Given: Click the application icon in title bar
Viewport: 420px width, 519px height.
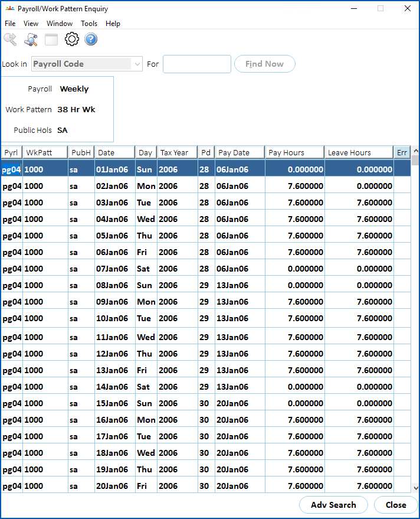Looking at the screenshot, I should (10, 9).
